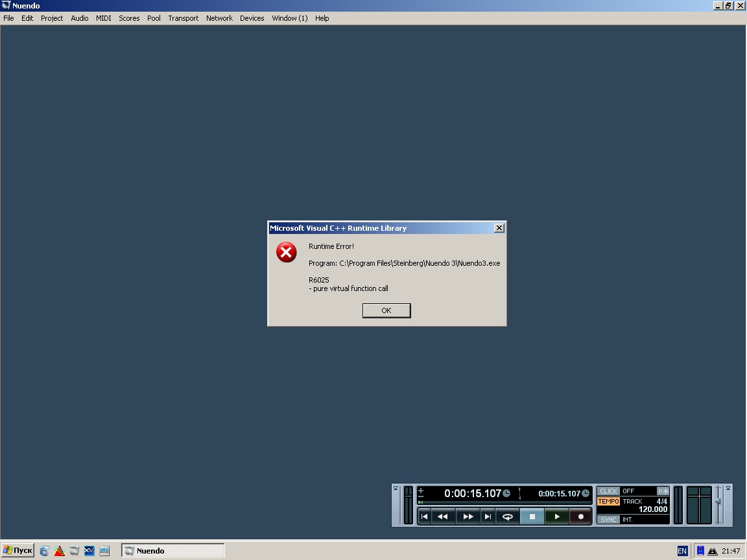Toggle the precount button next to OFF
The height and width of the screenshot is (560, 747).
[663, 491]
